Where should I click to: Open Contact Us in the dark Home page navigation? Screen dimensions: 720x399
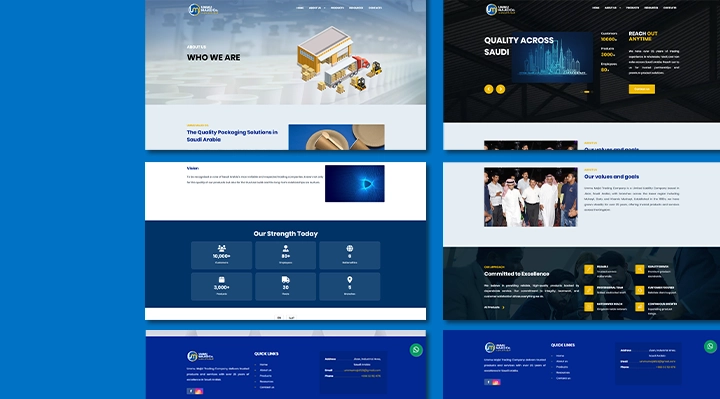pyautogui.click(x=669, y=8)
